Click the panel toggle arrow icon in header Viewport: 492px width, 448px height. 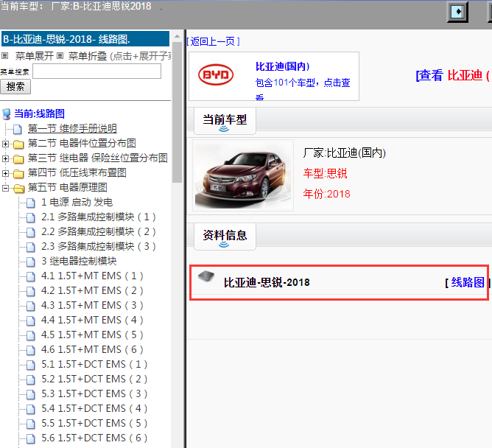pyautogui.click(x=457, y=12)
